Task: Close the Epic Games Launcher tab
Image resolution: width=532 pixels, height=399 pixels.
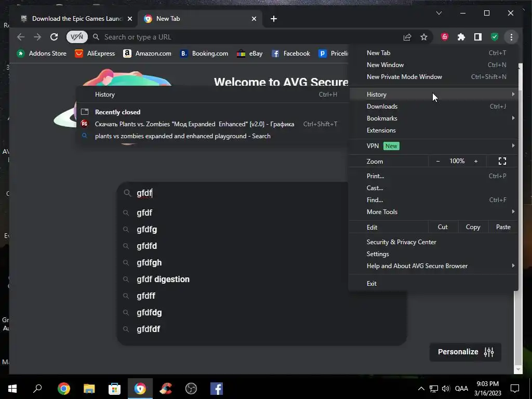Action: pos(129,19)
